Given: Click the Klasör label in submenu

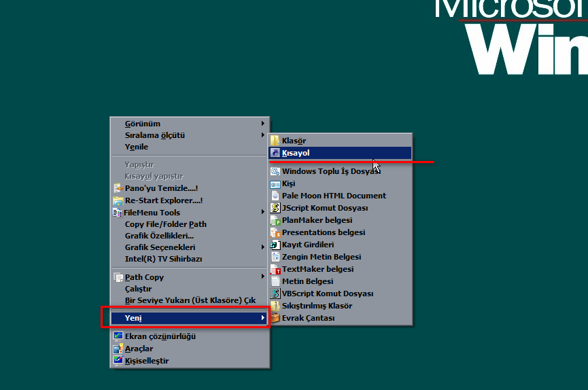Looking at the screenshot, I should coord(294,141).
